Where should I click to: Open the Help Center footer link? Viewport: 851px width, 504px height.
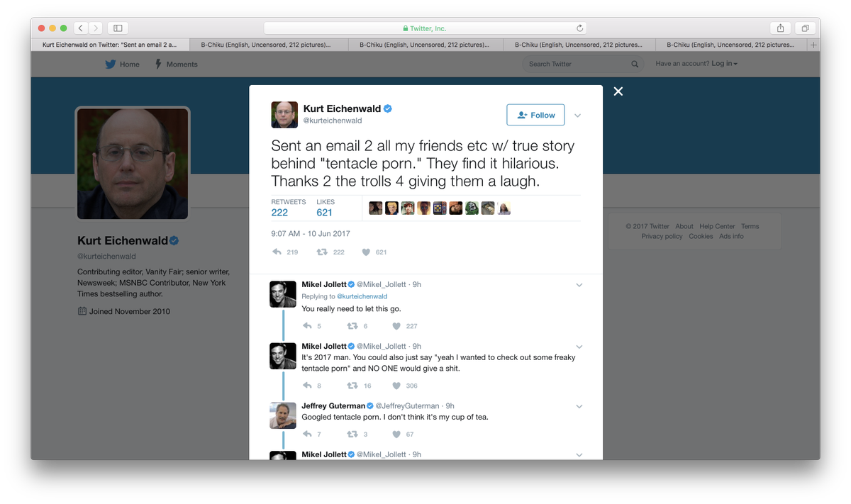(x=717, y=226)
